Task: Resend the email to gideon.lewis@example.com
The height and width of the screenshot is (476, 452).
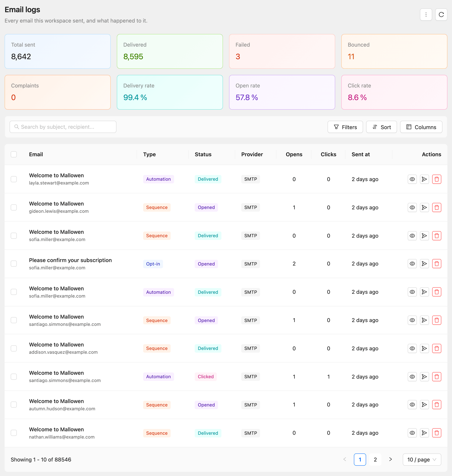Action: [x=424, y=207]
